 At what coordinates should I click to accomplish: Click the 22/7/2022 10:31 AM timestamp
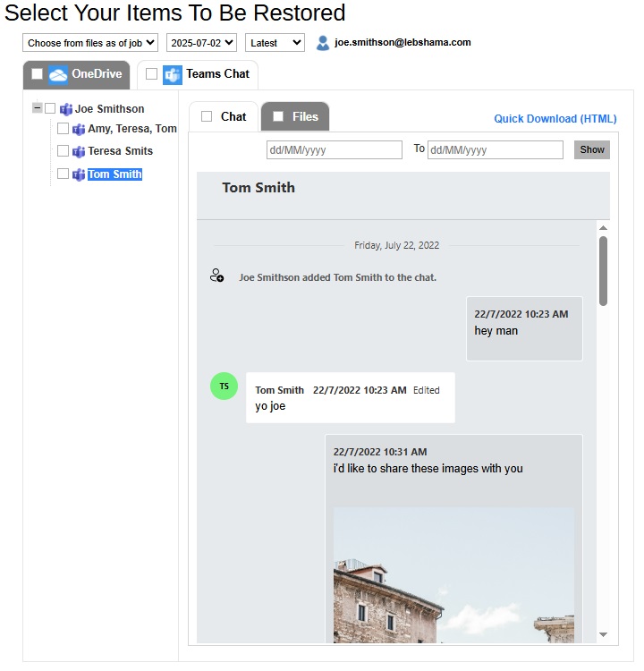[x=380, y=453]
